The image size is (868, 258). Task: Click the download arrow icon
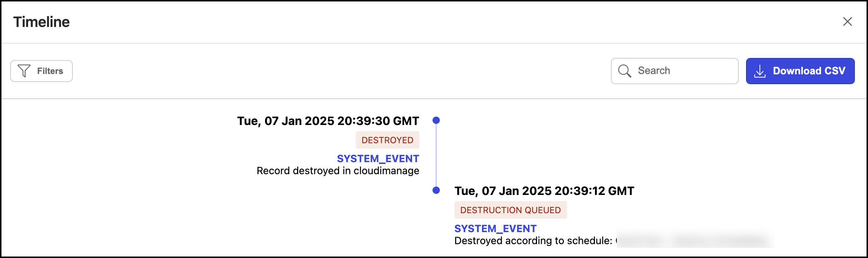[x=759, y=71]
